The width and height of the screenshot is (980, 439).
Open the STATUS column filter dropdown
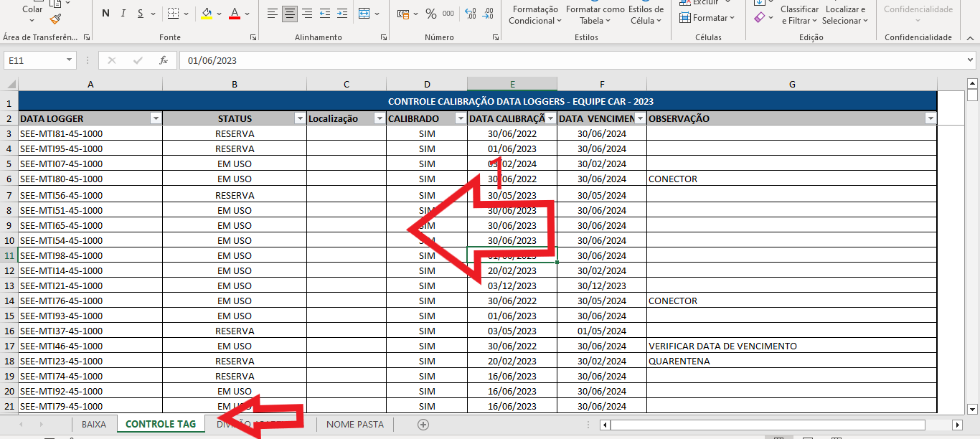pos(300,118)
